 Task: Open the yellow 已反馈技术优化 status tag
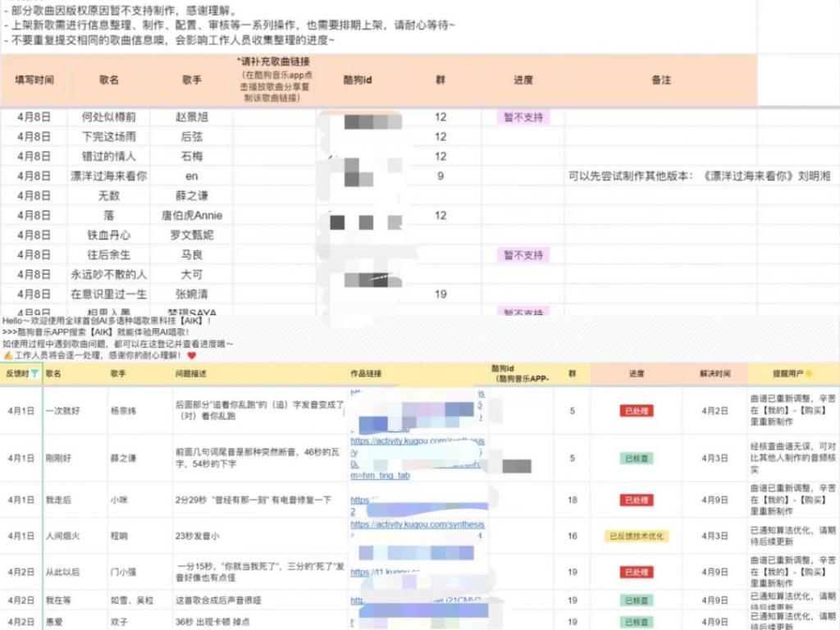point(636,536)
